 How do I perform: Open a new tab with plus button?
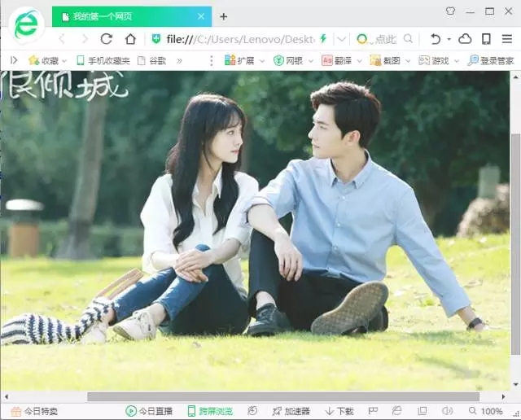click(224, 16)
